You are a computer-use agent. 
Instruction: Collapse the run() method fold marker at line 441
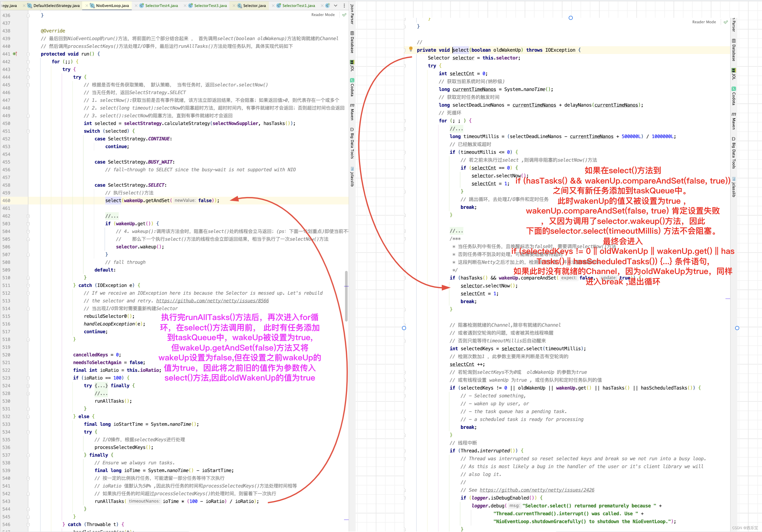28,54
